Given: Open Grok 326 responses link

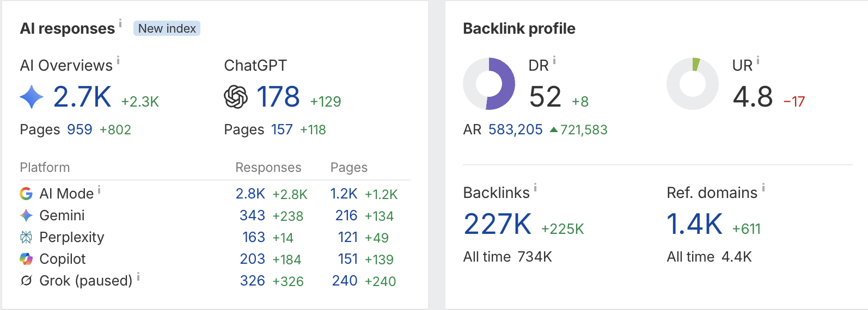Looking at the screenshot, I should coord(253,281).
